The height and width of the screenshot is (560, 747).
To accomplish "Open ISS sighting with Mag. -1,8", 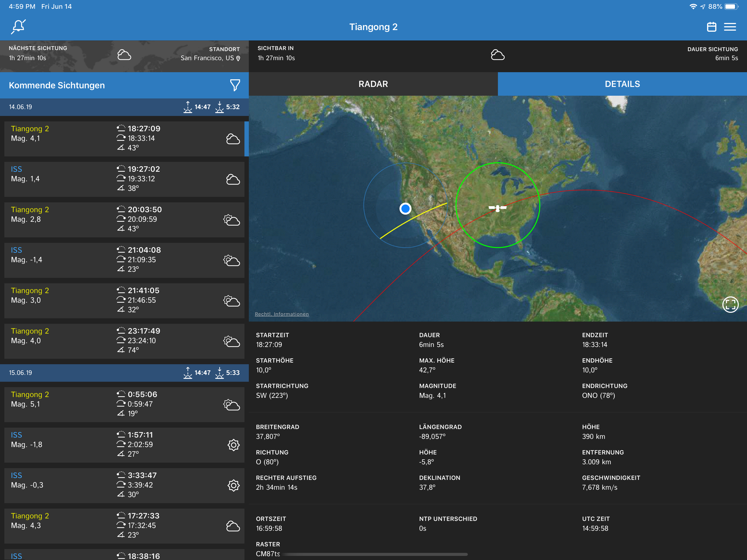I will (x=124, y=445).
